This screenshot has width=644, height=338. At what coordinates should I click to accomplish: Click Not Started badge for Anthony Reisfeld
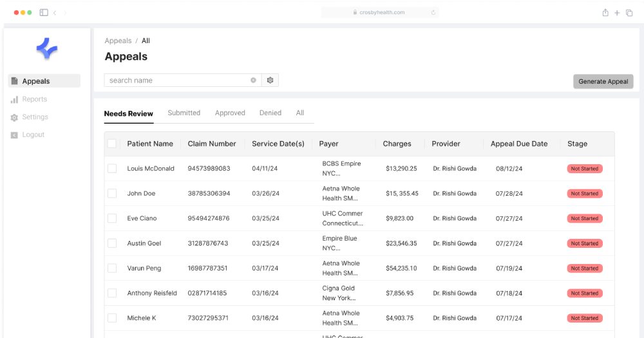pos(585,293)
